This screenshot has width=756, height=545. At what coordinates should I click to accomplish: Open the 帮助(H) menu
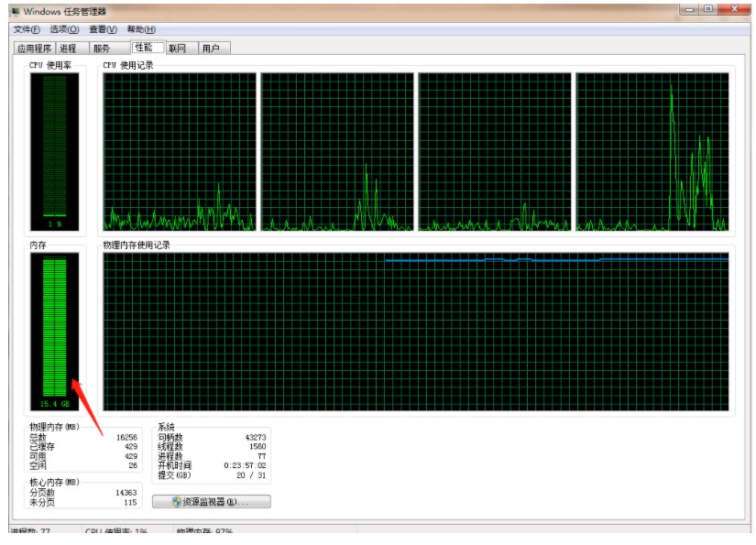click(x=141, y=29)
